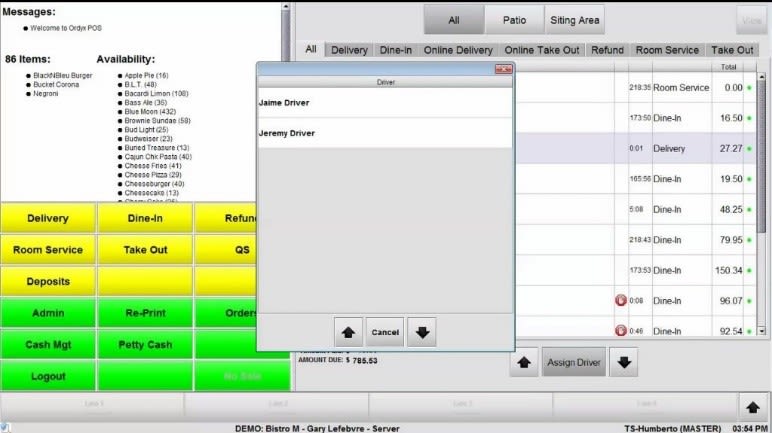Open Petty Cash
The image size is (772, 433).
145,344
